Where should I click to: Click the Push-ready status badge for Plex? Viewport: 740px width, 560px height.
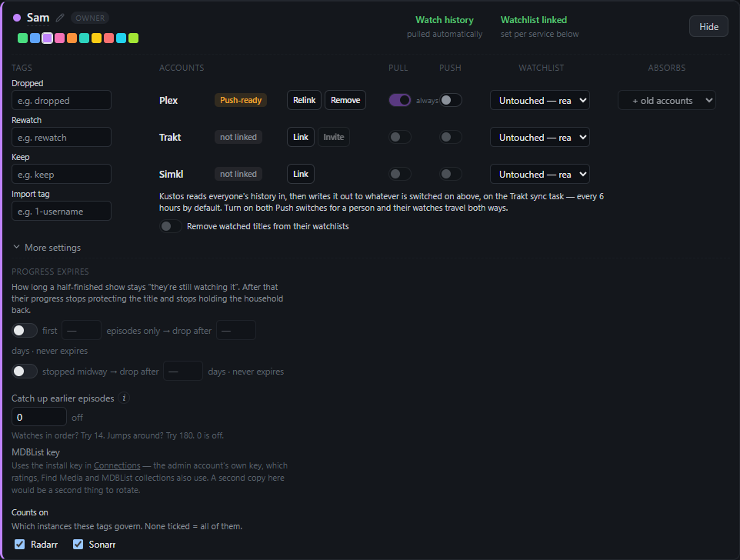pos(241,100)
